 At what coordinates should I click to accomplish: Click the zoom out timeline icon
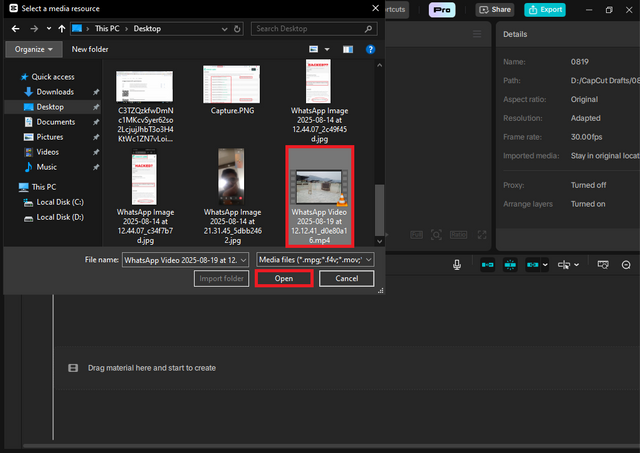click(626, 265)
